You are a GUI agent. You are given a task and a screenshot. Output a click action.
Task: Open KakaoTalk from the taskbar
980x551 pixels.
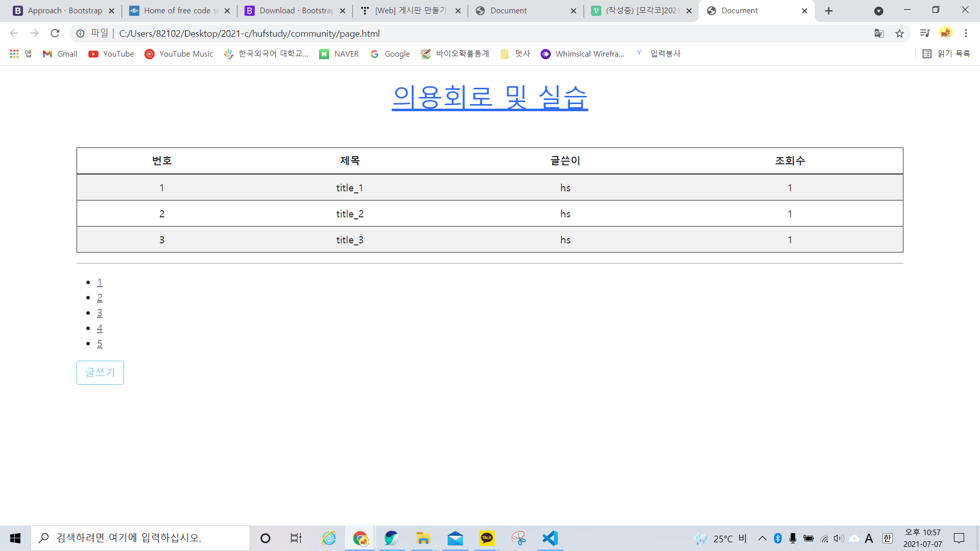[487, 538]
